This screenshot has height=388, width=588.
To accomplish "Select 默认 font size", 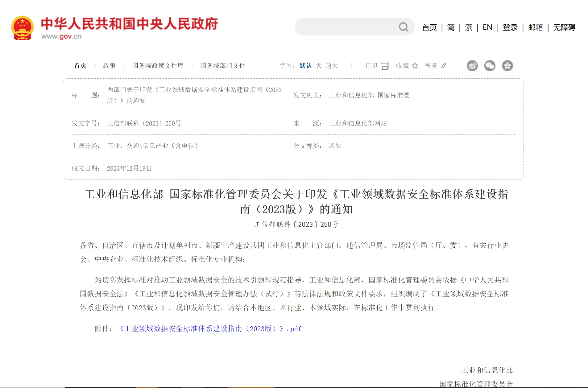I will [x=305, y=66].
